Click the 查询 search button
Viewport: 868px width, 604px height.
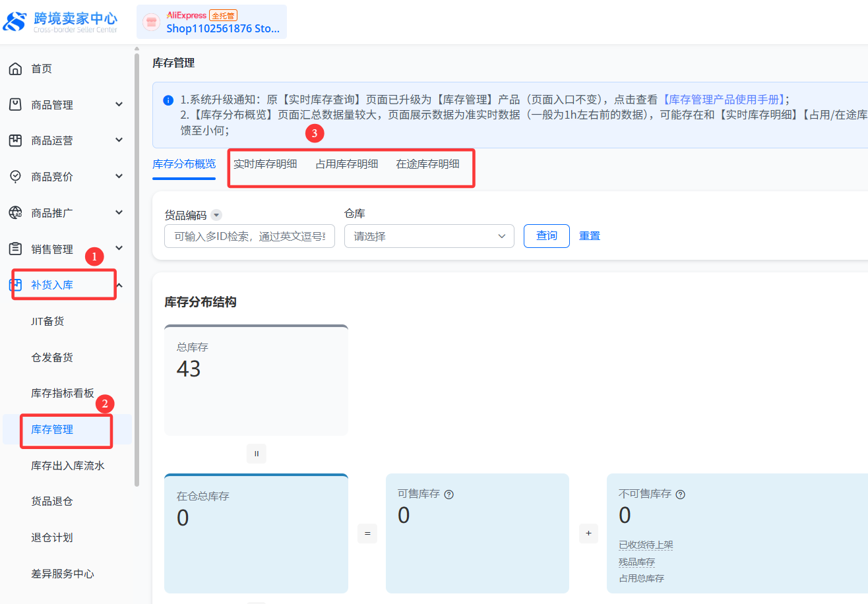[x=546, y=236]
